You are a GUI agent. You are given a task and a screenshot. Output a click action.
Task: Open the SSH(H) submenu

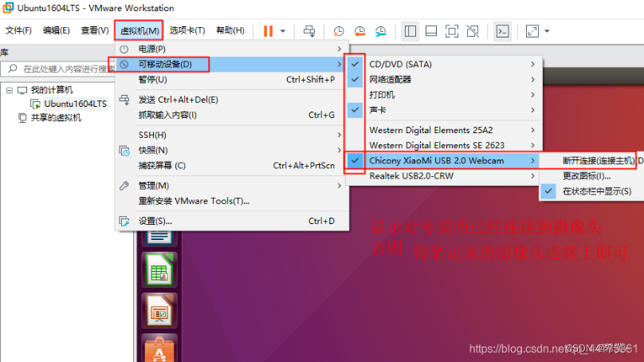(x=232, y=135)
